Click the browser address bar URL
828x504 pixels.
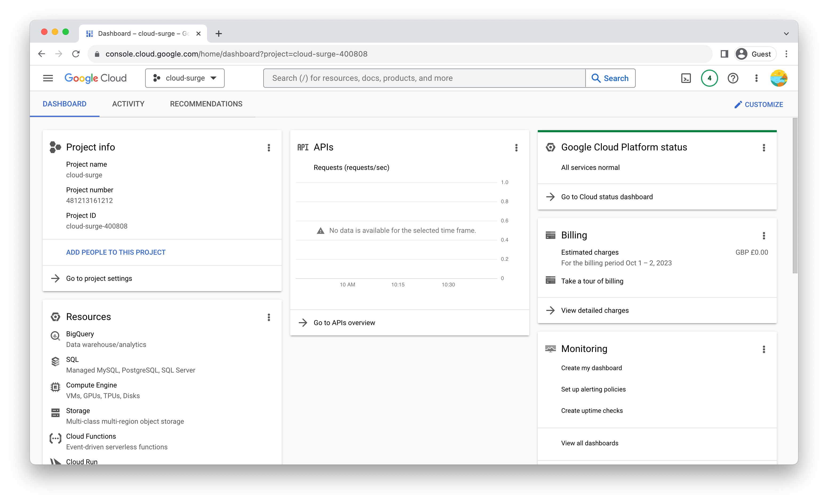[x=236, y=54]
